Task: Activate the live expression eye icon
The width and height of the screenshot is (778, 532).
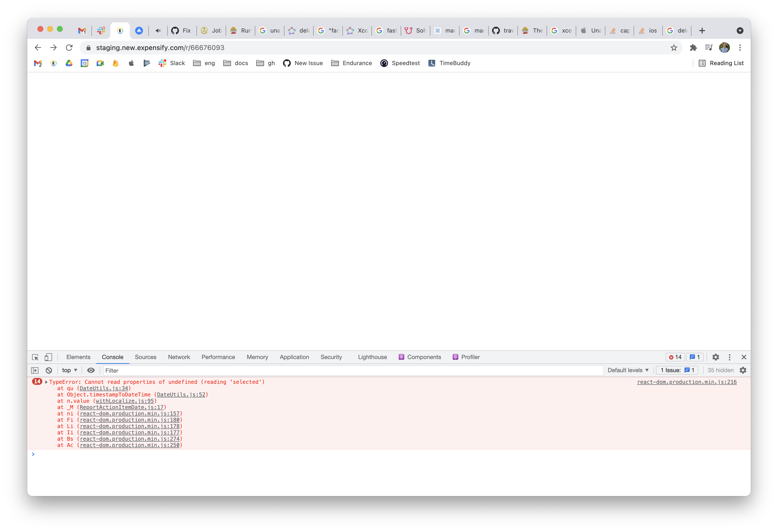Action: (91, 370)
